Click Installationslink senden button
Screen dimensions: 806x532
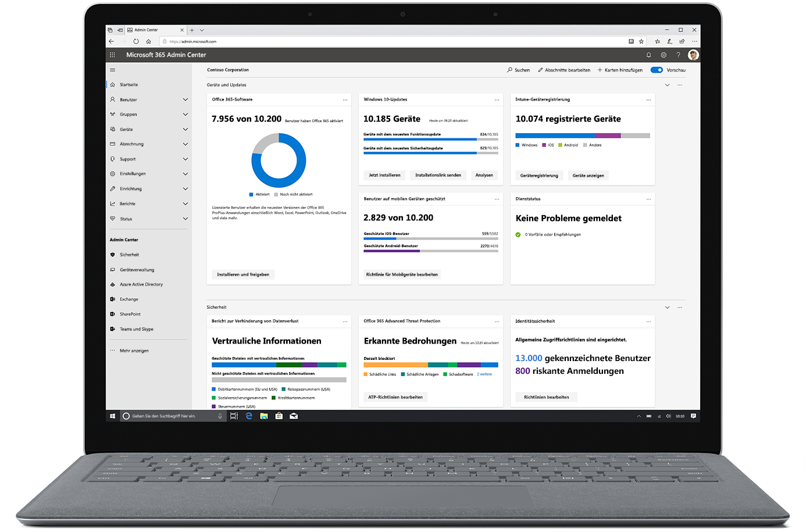438,175
